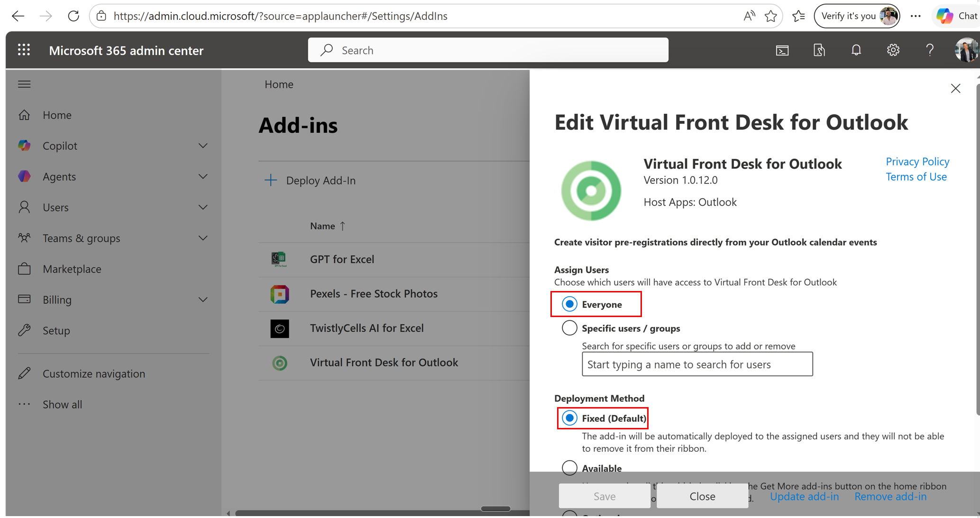Click the user search input field
This screenshot has width=980, height=518.
[x=697, y=364]
